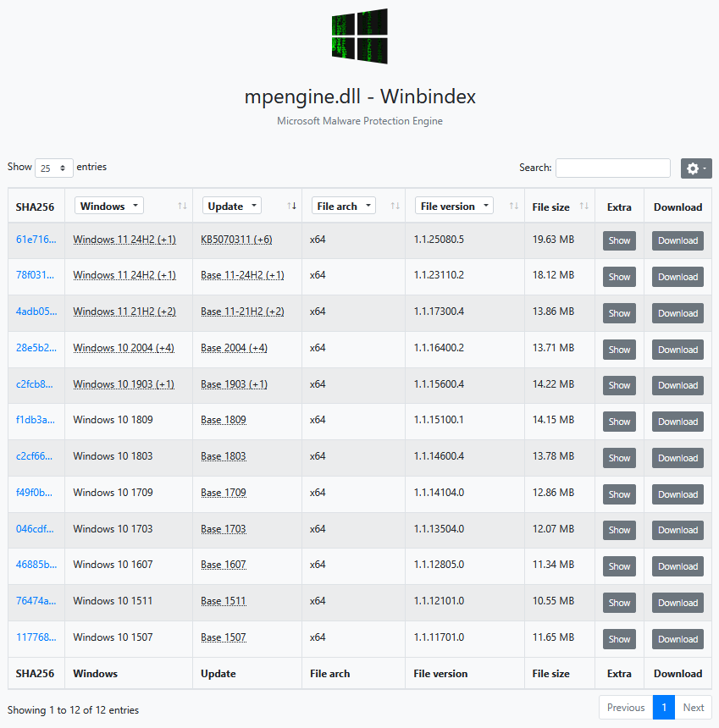Open hash link 046cdf...
The width and height of the screenshot is (719, 728).
click(35, 529)
